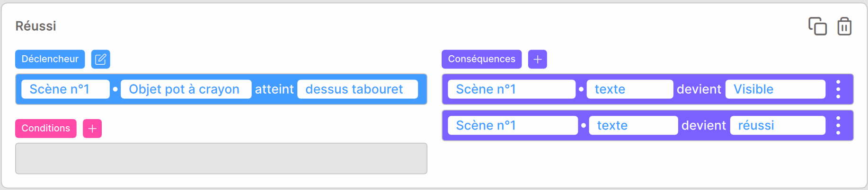
Task: Open texte selector in the second consequence
Action: (x=633, y=125)
